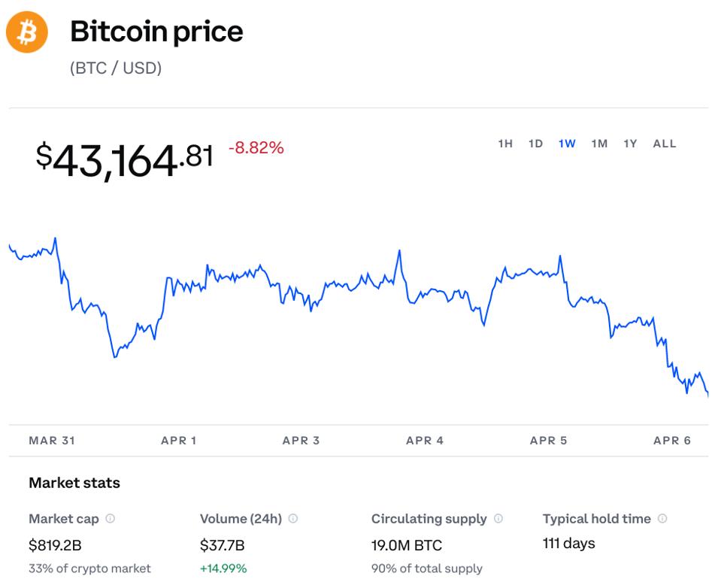The height and width of the screenshot is (588, 721).
Task: Click the APR 3 date label
Action: (x=301, y=441)
